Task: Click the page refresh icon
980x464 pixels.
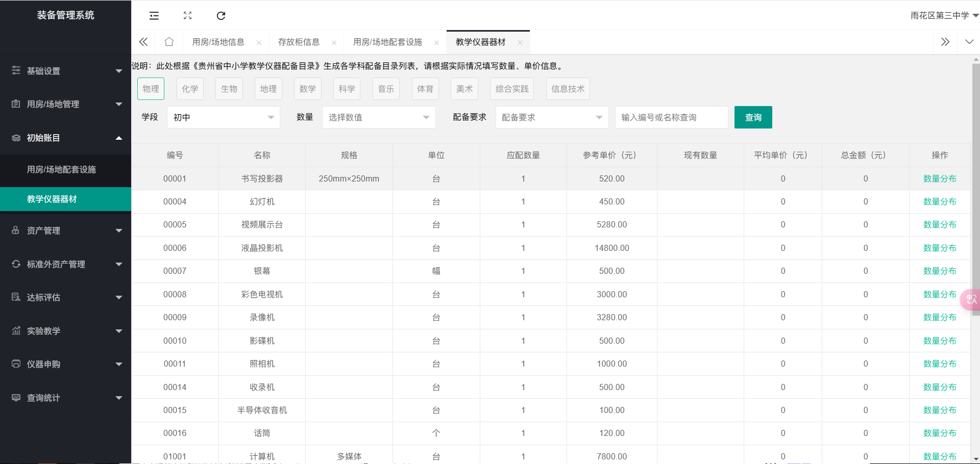Action: pyautogui.click(x=221, y=16)
